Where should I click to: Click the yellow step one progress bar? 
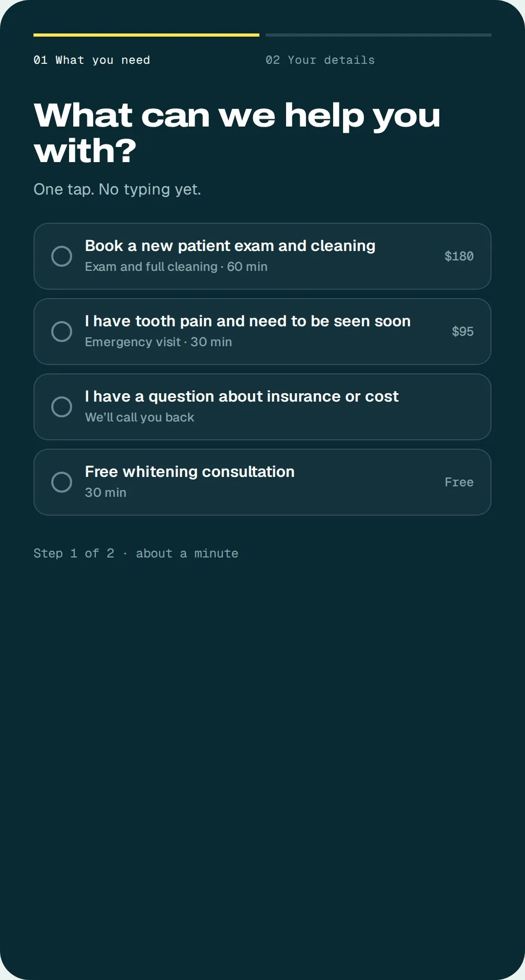[146, 35]
